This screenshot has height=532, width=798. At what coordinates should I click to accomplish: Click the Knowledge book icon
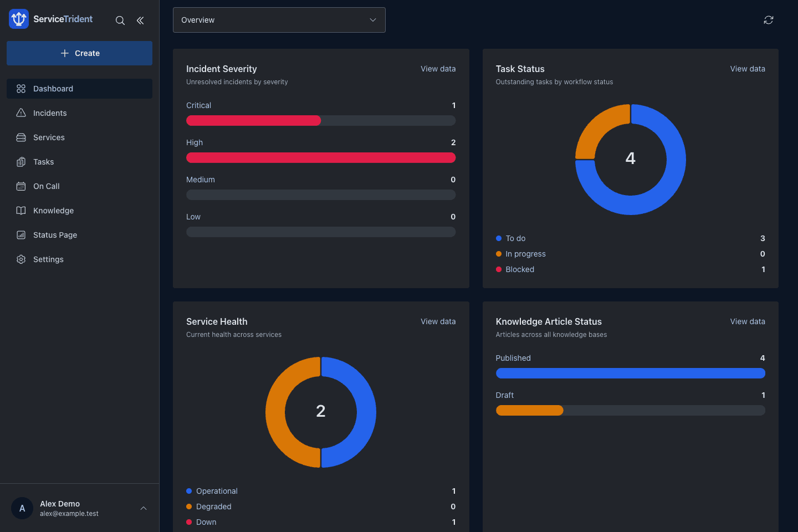[21, 211]
